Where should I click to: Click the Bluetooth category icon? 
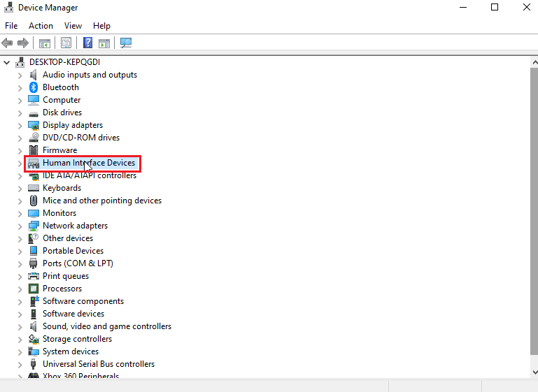click(x=34, y=87)
